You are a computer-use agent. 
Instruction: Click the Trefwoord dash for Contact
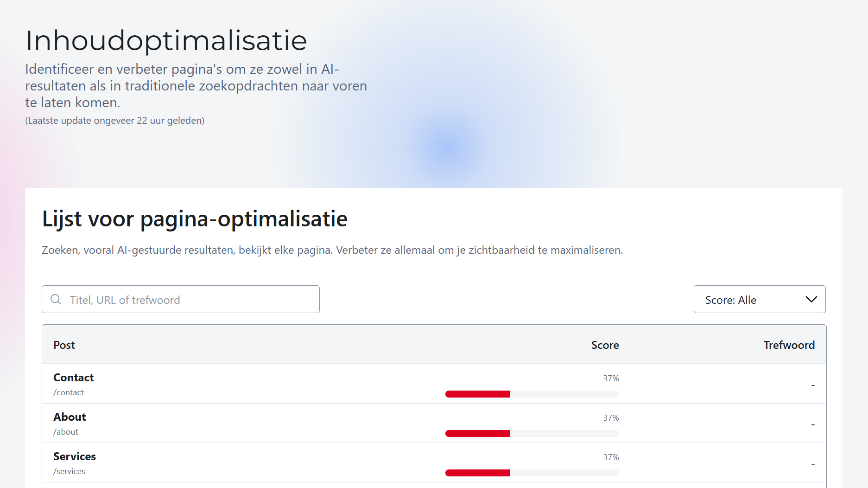tap(813, 385)
